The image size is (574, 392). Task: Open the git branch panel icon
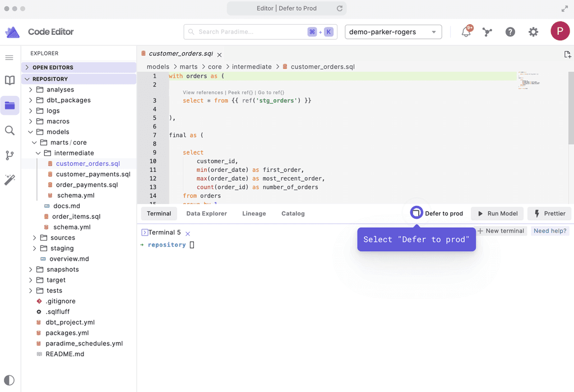tap(9, 155)
